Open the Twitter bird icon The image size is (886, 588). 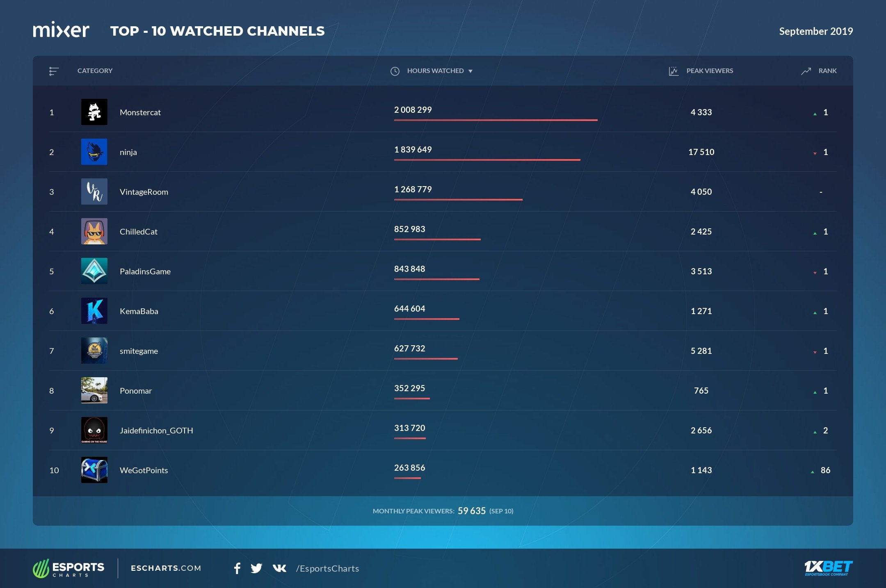[256, 568]
